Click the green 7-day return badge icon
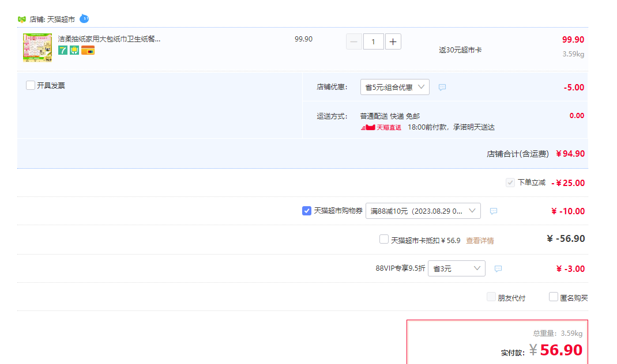Viewport: 617px width, 364px height. 63,50
